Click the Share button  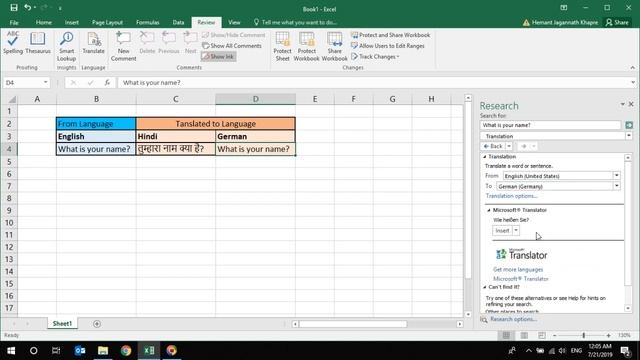coord(617,22)
